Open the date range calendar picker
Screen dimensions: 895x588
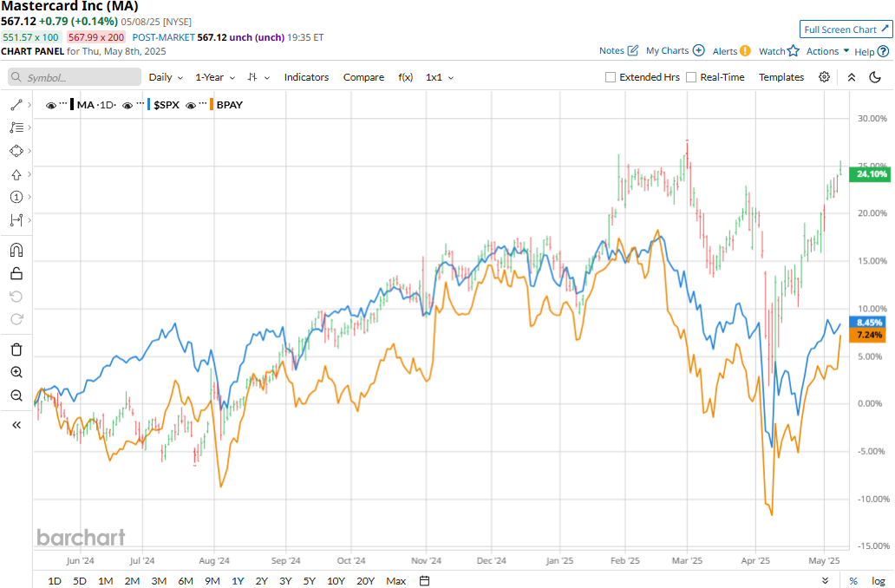point(424,580)
